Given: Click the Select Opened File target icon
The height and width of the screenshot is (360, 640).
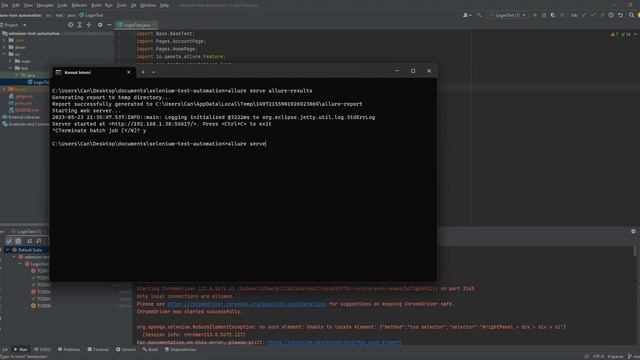Looking at the screenshot, I should pyautogui.click(x=71, y=25).
